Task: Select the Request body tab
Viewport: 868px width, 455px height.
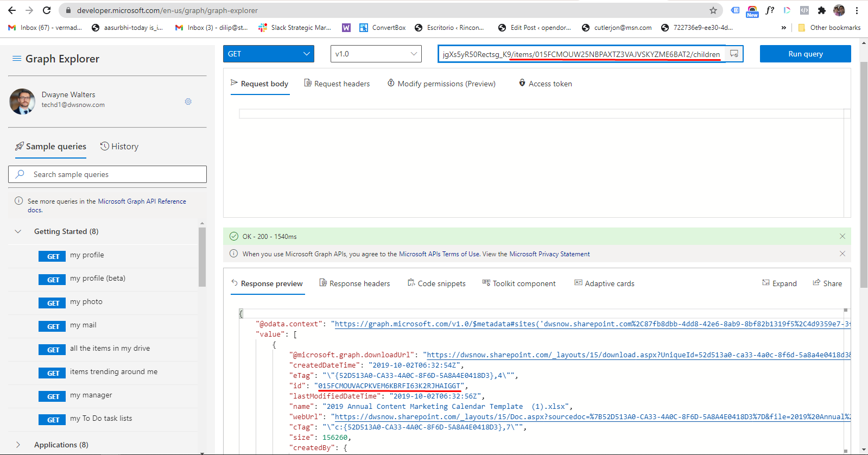Action: click(259, 84)
